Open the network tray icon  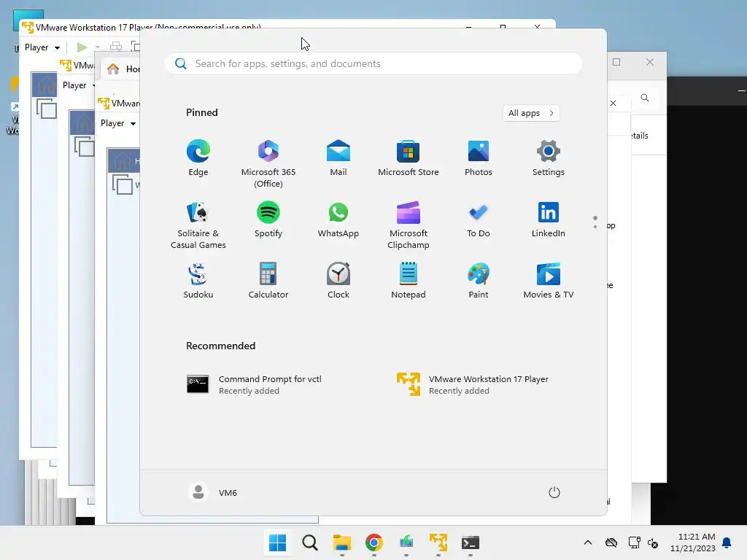(634, 542)
